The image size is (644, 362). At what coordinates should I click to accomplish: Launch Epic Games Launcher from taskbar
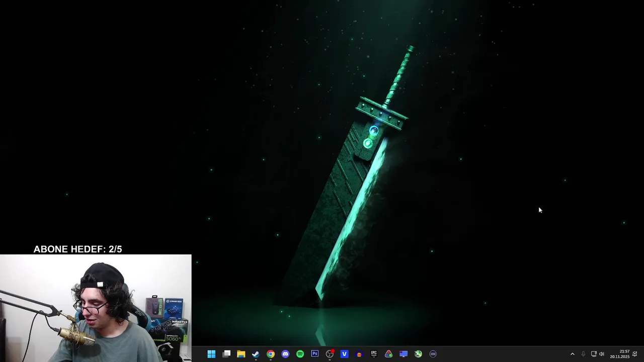(374, 354)
